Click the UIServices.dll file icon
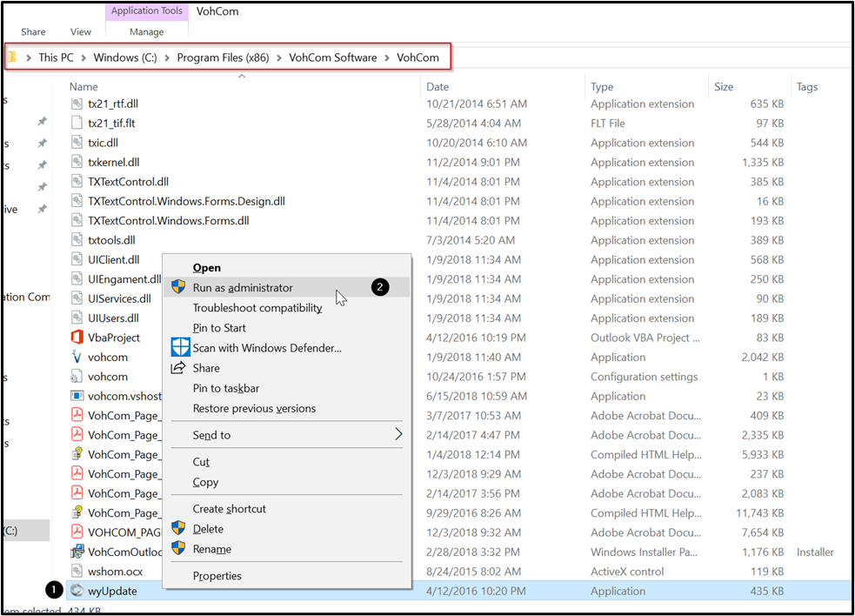This screenshot has width=855, height=616. [77, 298]
